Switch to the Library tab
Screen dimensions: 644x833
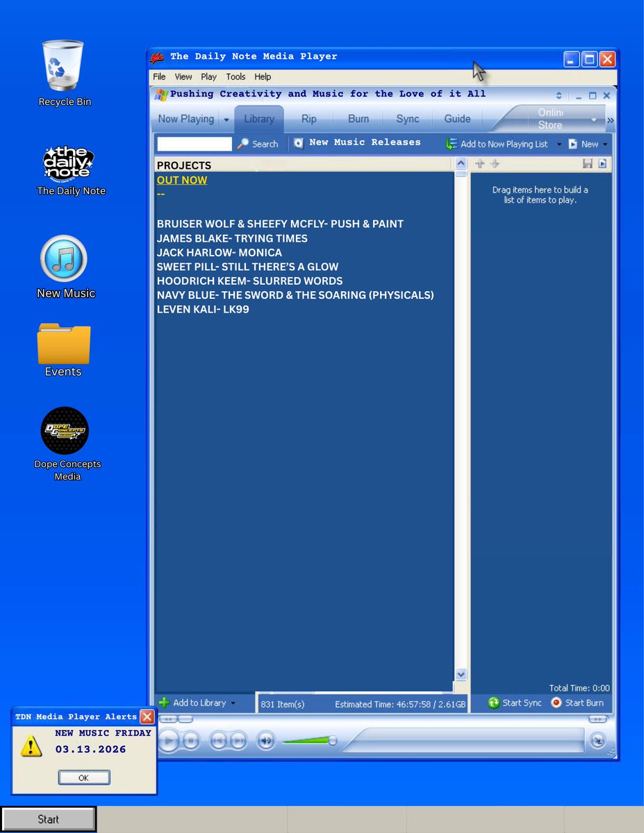259,119
